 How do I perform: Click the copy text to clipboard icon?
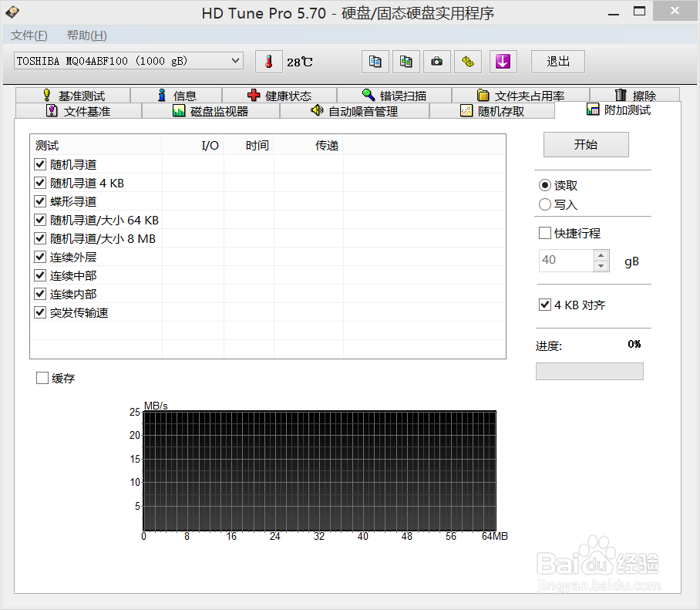coord(375,62)
